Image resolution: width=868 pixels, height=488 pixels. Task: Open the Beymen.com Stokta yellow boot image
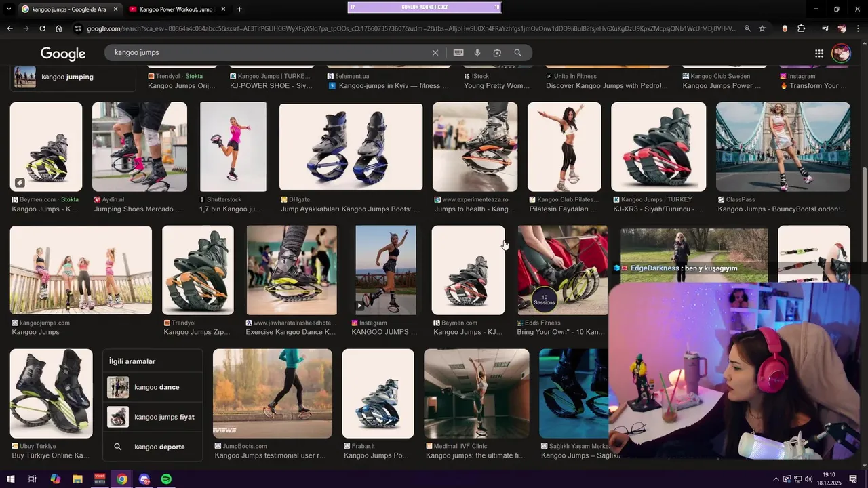[x=46, y=147]
